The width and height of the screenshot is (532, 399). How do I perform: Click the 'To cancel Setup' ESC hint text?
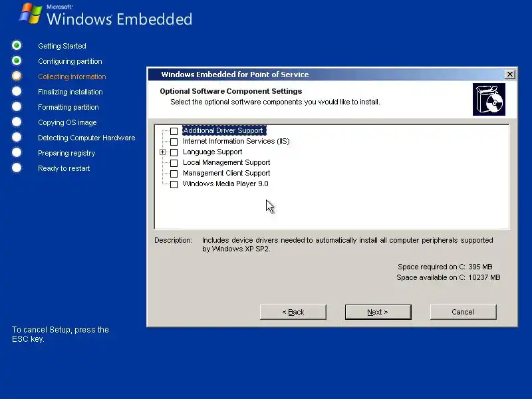61,334
